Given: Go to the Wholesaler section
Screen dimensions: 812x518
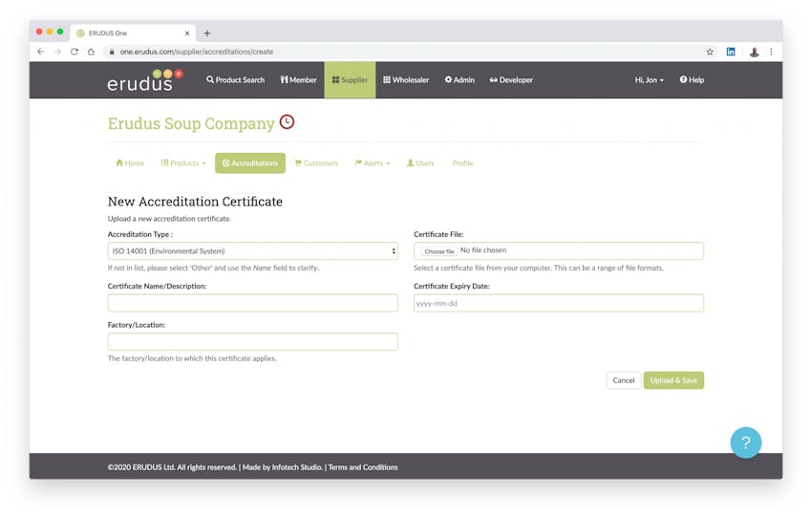Looking at the screenshot, I should [x=406, y=79].
